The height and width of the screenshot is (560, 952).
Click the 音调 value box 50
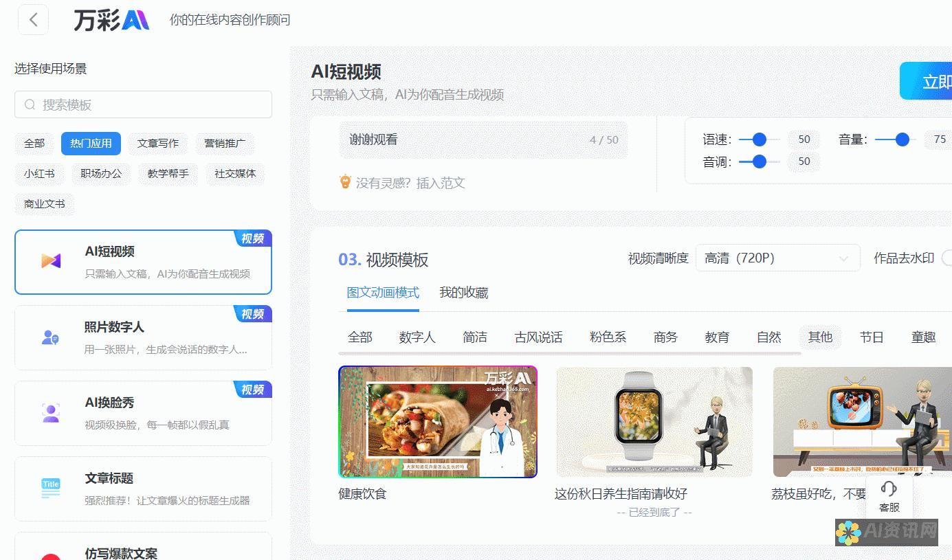click(x=804, y=161)
